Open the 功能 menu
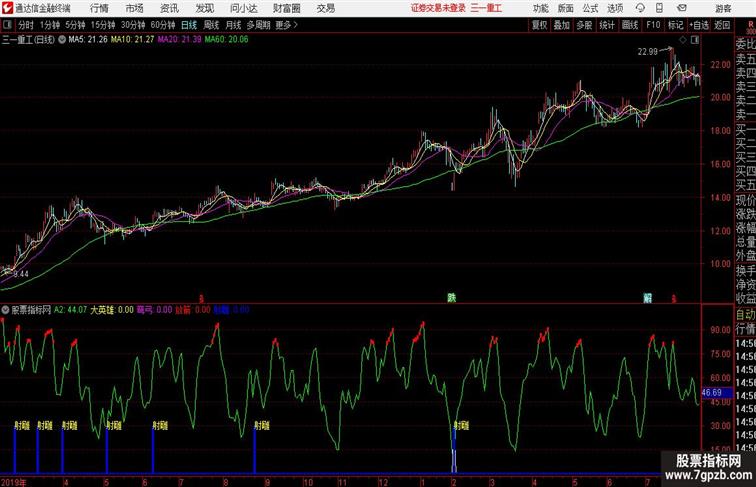The height and width of the screenshot is (487, 756). 540,8
